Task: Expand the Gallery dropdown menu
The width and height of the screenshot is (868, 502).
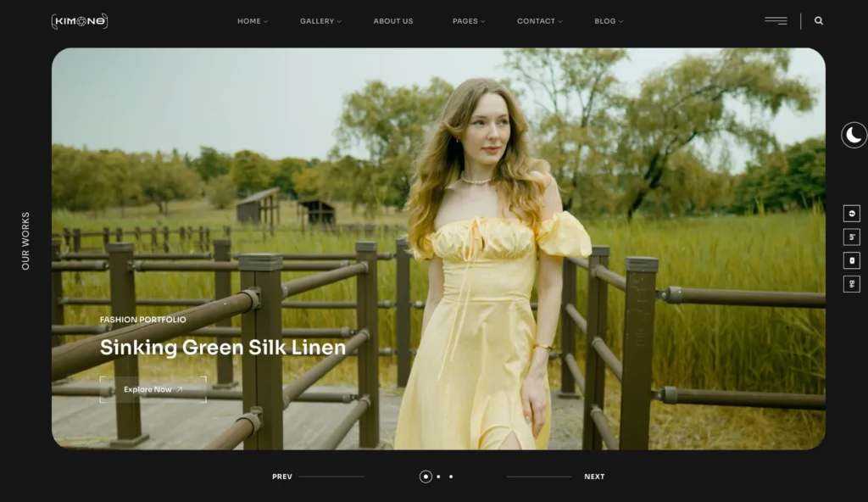Action: tap(320, 21)
